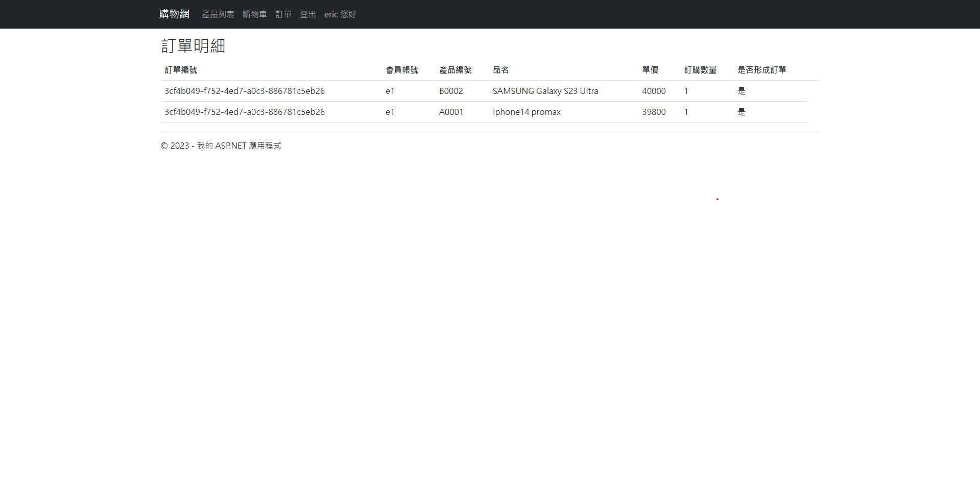Screen dimensions: 980x478
Task: Click the product code A0001
Action: click(x=451, y=112)
